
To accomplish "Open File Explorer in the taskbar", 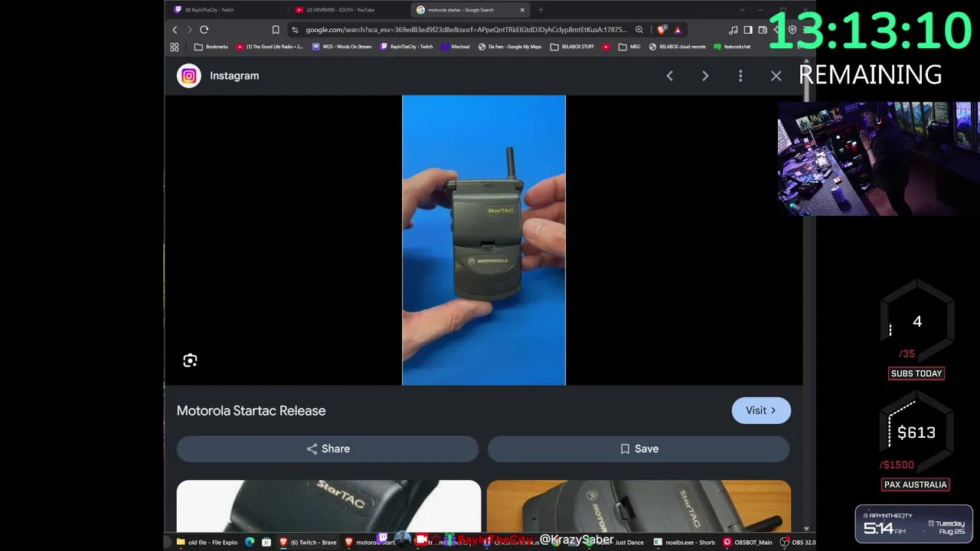I will (207, 543).
